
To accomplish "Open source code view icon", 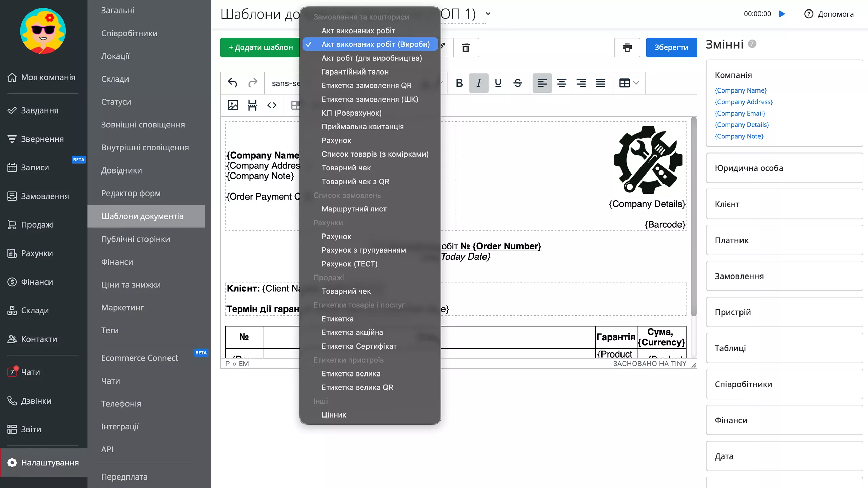I will 272,105.
